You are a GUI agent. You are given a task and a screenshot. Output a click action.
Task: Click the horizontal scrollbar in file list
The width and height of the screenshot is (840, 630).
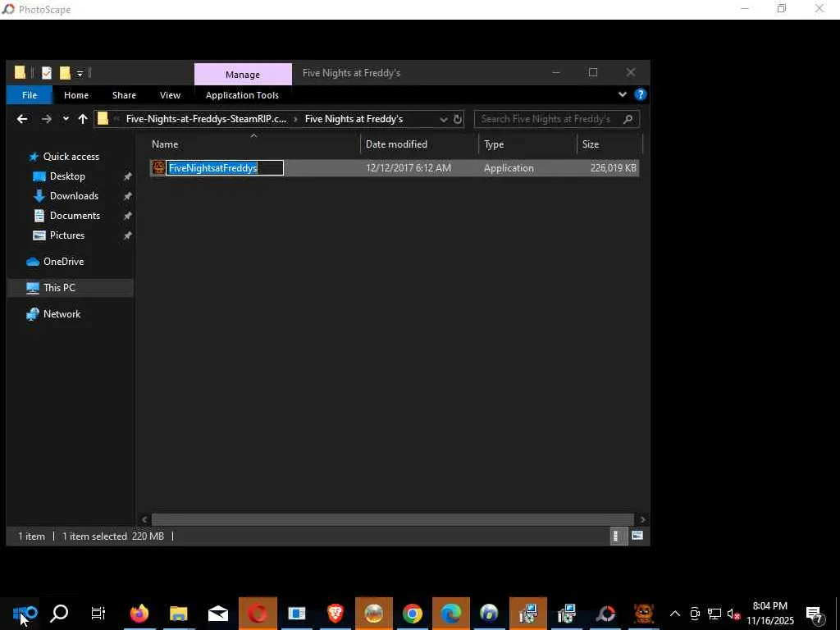[x=393, y=519]
